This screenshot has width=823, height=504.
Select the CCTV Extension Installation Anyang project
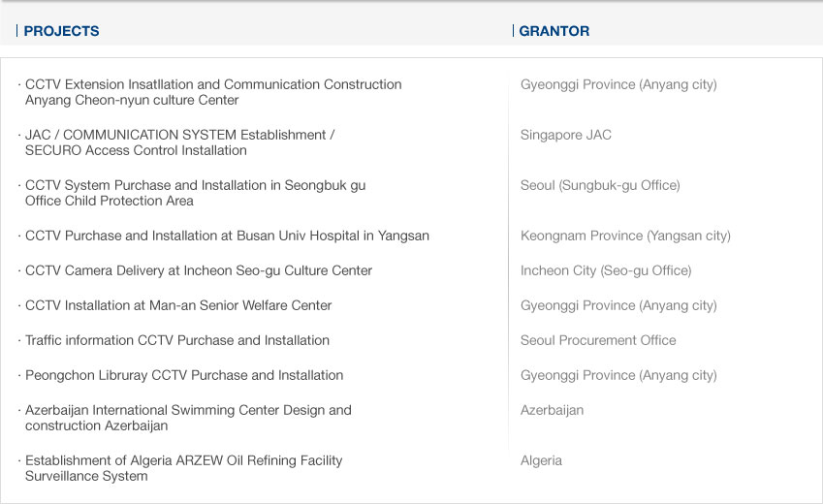(213, 92)
